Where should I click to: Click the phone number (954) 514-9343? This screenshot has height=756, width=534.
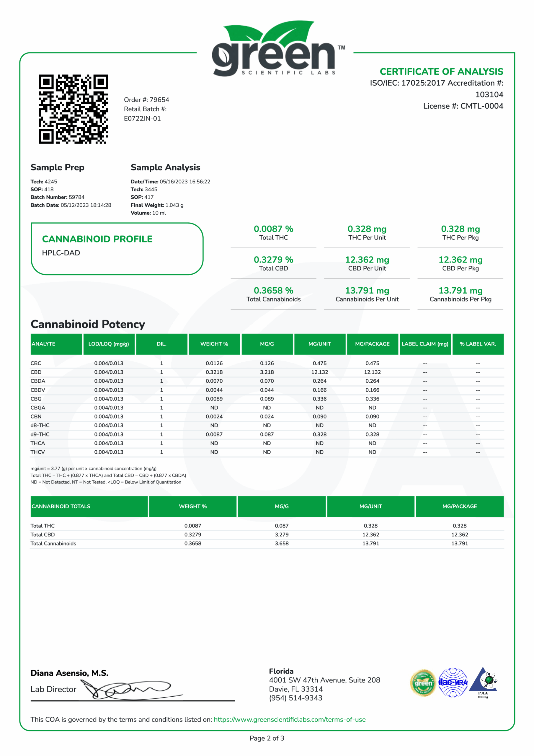[x=295, y=698]
